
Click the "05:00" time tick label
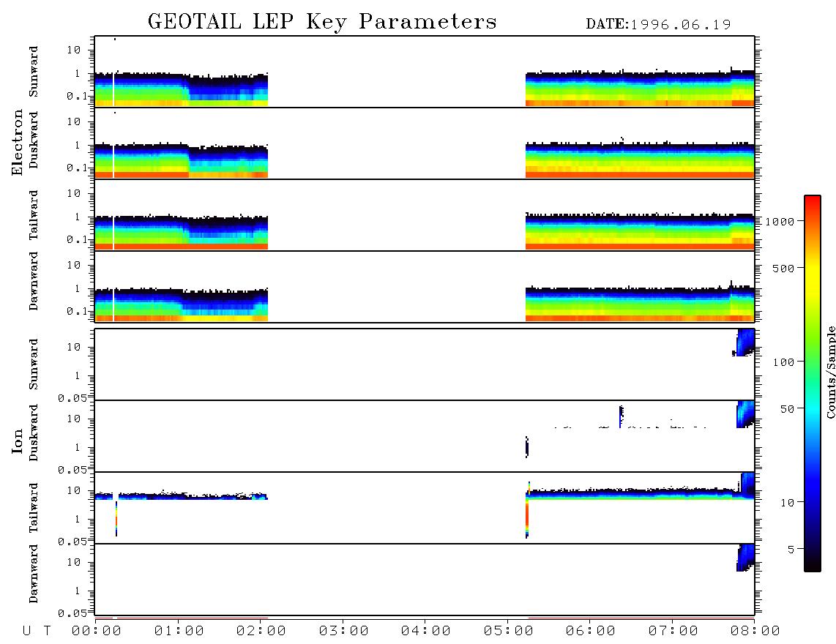click(508, 632)
